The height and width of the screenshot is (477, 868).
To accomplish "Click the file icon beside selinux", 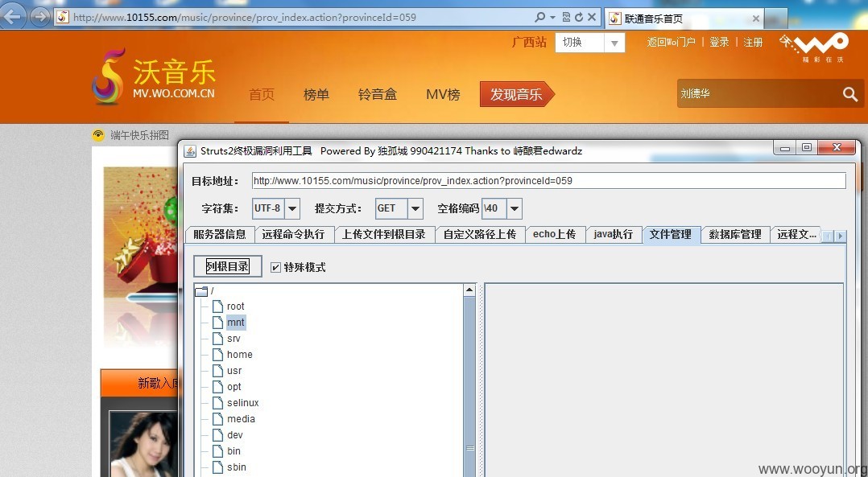I will pos(218,402).
